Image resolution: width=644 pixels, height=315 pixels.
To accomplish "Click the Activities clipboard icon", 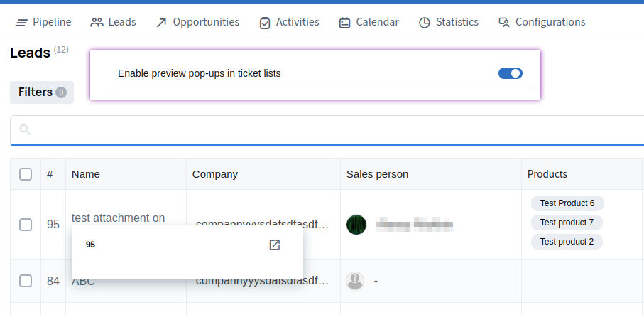I will [265, 23].
